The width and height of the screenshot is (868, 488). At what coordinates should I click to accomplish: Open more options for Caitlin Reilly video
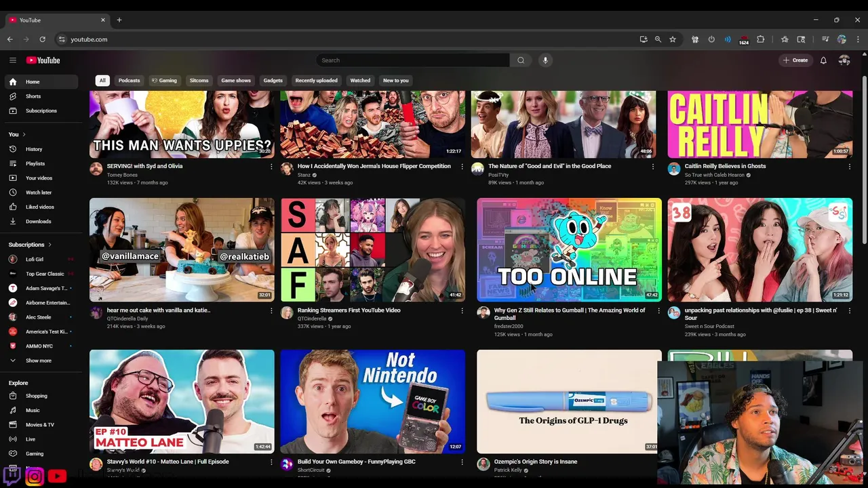849,166
